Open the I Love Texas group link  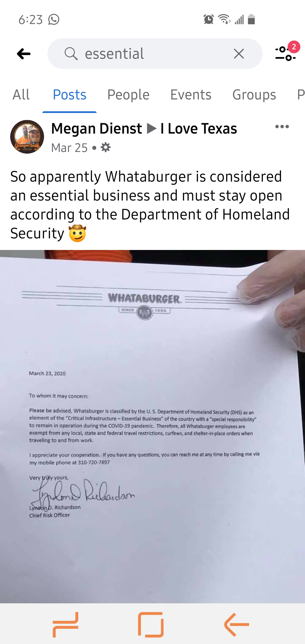pos(199,129)
